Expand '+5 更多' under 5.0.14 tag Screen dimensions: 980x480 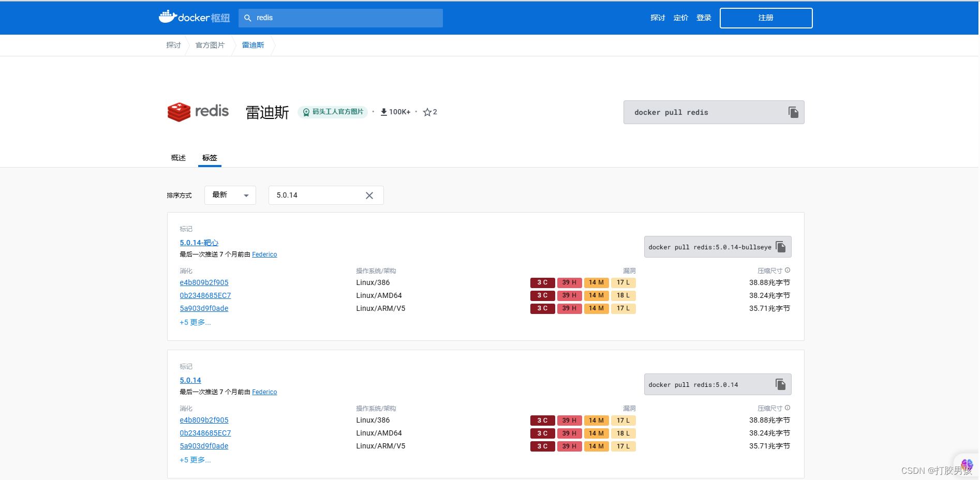[195, 460]
